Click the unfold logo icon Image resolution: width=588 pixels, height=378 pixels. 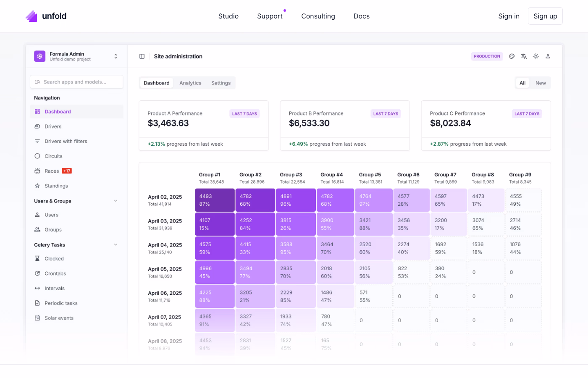click(31, 16)
